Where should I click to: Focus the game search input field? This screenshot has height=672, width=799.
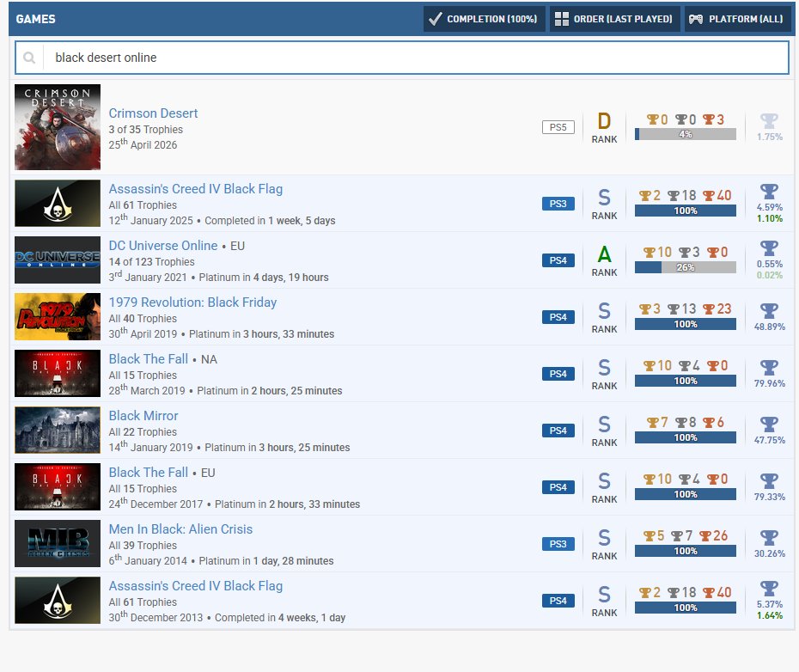click(401, 58)
